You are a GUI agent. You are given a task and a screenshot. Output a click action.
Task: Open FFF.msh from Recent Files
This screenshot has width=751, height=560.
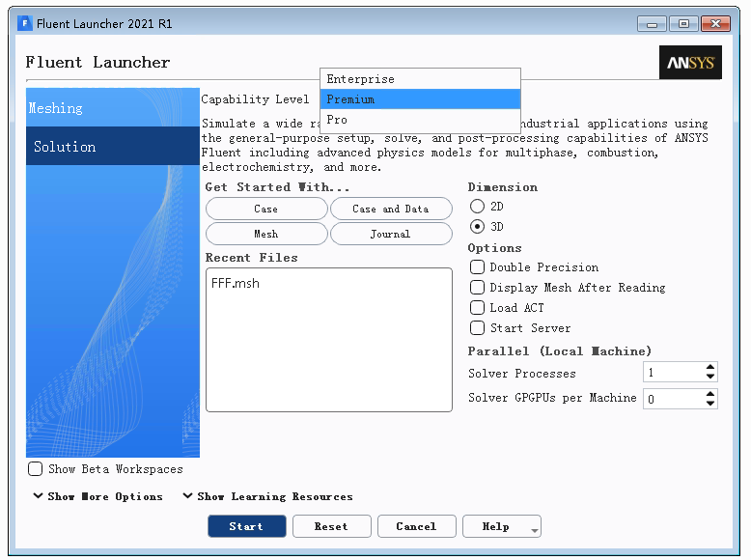tap(236, 284)
